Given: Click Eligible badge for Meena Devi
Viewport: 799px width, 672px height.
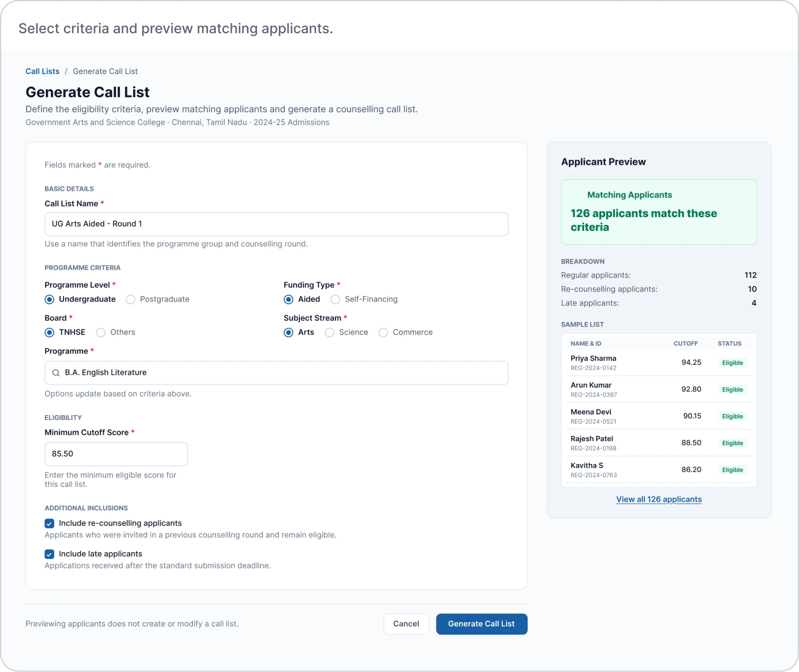Looking at the screenshot, I should pyautogui.click(x=732, y=417).
